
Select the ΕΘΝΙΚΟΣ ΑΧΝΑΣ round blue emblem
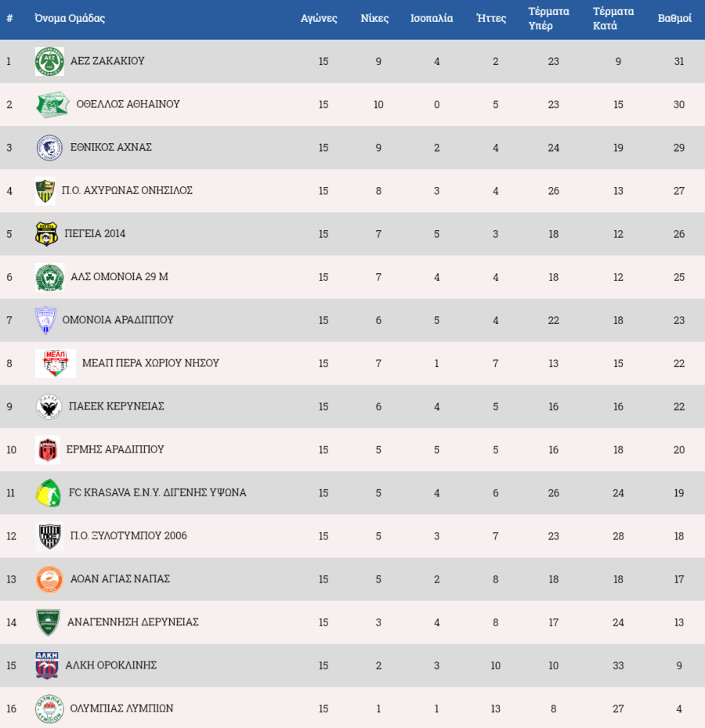pos(49,148)
